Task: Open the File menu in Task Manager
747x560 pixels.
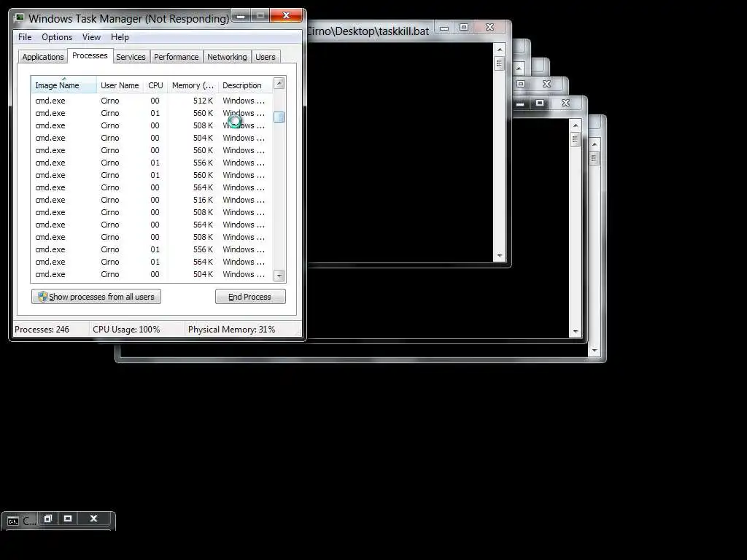Action: coord(25,37)
